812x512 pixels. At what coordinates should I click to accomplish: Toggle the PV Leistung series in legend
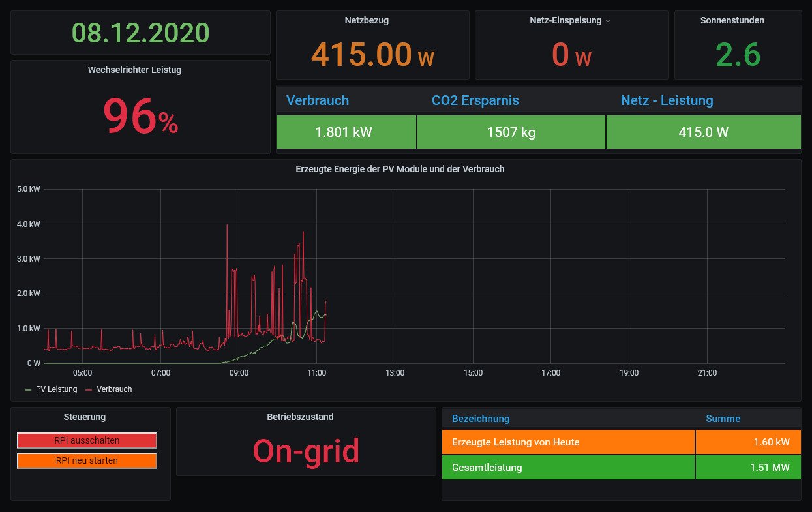click(56, 389)
